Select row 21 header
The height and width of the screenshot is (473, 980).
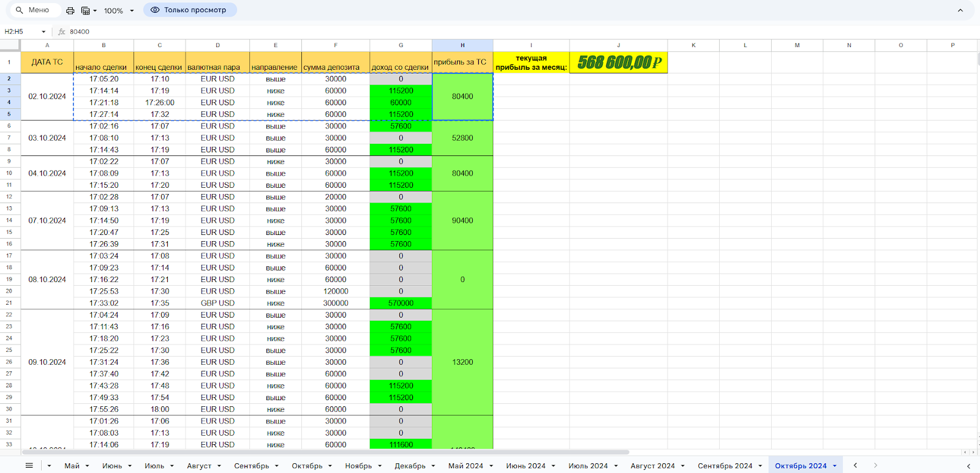tap(9, 303)
